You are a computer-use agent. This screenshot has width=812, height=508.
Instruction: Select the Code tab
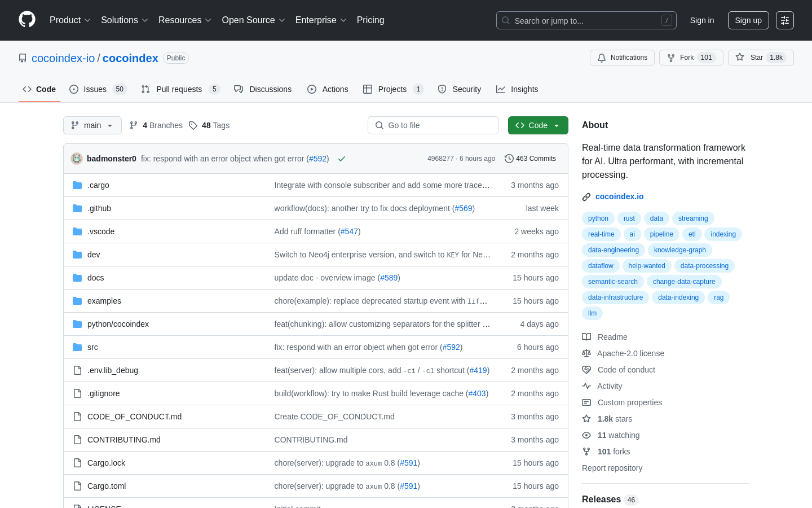pos(39,89)
